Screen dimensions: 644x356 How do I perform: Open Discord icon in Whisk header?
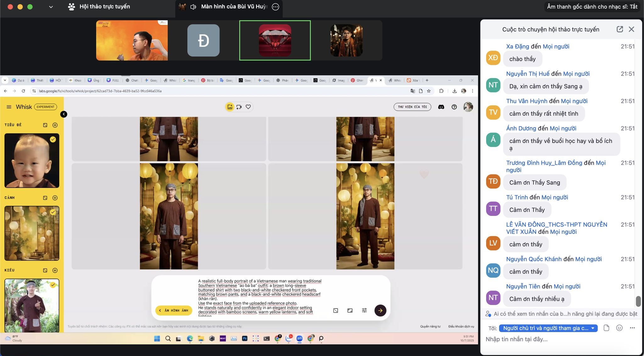pyautogui.click(x=441, y=107)
